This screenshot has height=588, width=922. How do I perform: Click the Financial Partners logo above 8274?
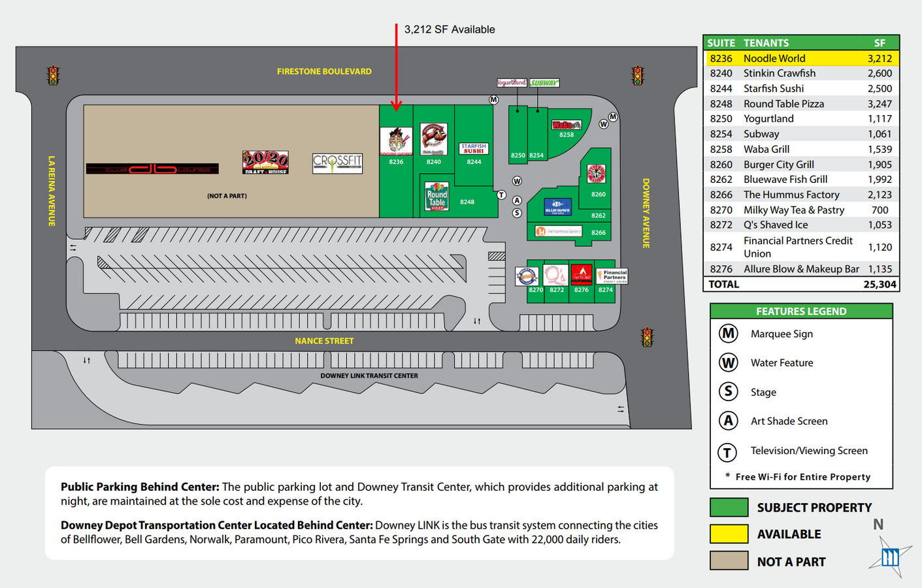click(612, 276)
